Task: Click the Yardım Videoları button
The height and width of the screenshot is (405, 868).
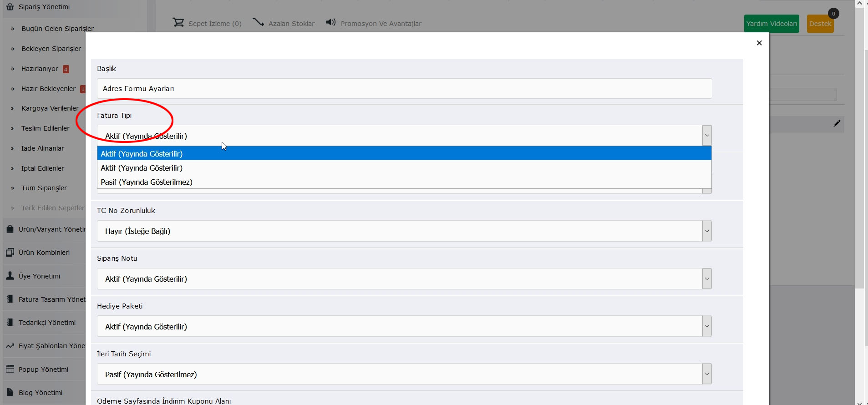Action: click(772, 24)
